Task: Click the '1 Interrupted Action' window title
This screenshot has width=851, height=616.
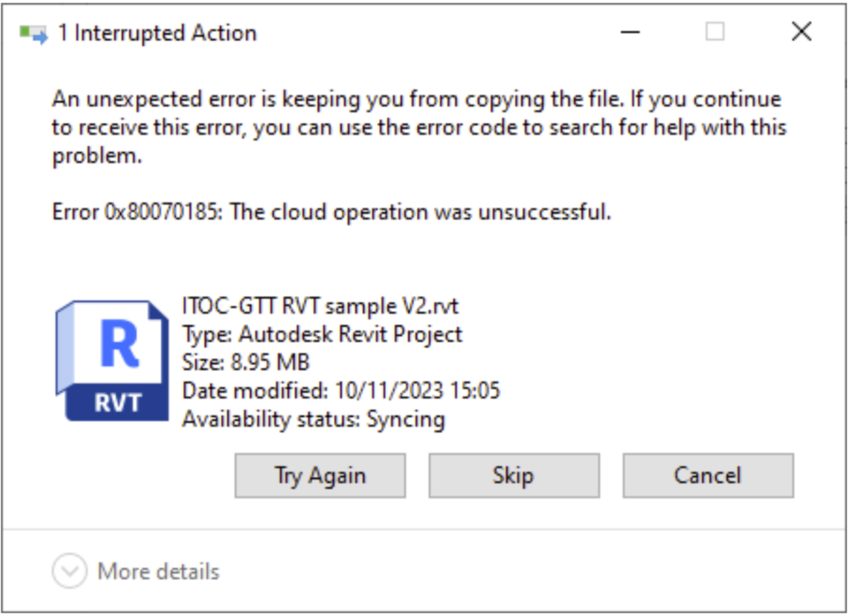Action: (x=157, y=33)
